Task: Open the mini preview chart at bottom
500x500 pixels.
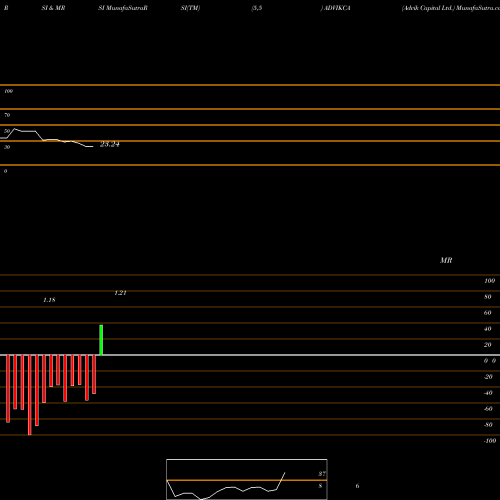Action: pos(247,479)
